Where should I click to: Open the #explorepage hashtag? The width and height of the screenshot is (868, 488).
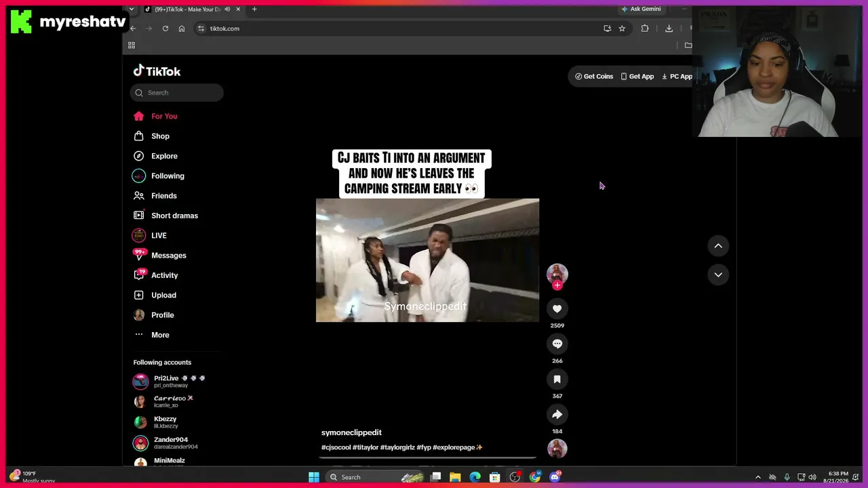pos(454,447)
